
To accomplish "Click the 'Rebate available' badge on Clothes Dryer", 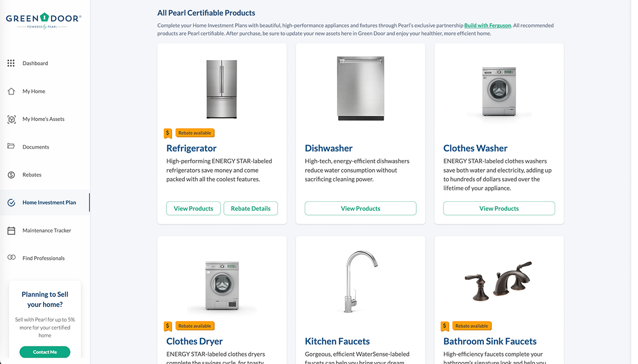I will 195,326.
